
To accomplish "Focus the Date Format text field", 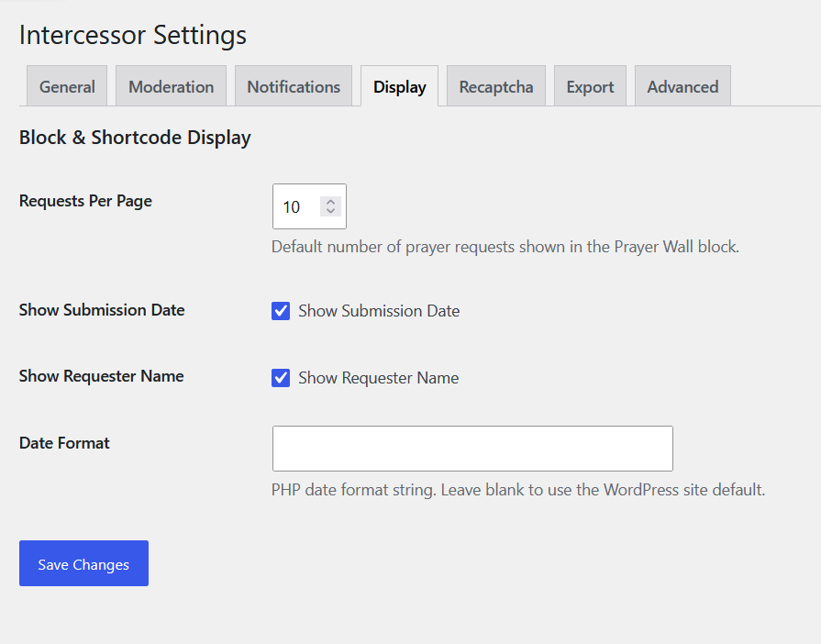I will click(472, 449).
